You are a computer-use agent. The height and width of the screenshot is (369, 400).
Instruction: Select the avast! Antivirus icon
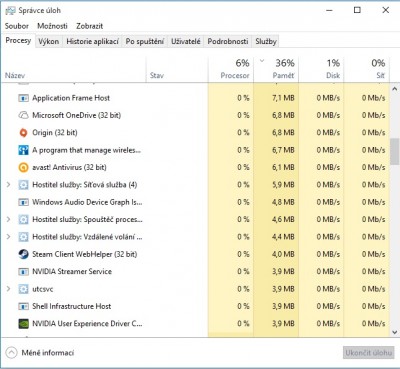pyautogui.click(x=23, y=167)
